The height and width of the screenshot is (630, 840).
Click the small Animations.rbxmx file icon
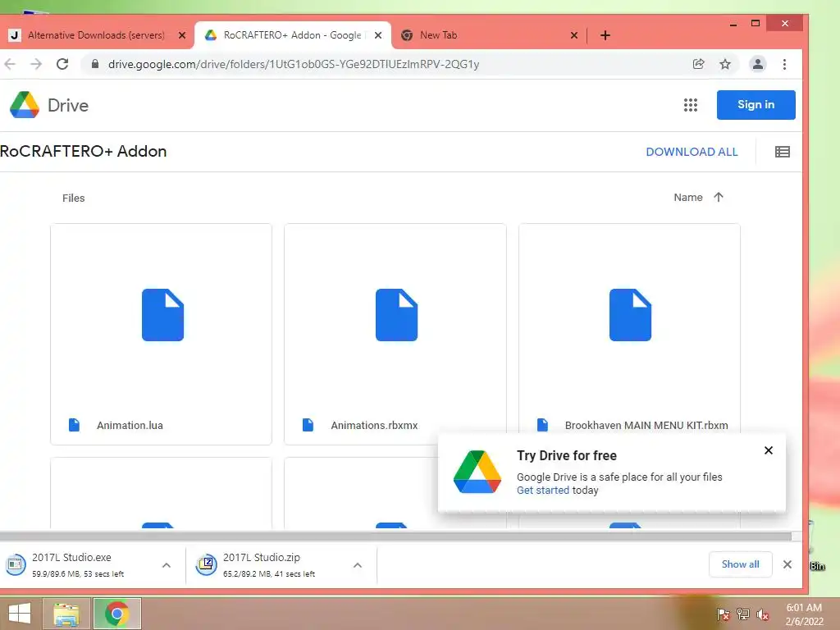(x=308, y=425)
